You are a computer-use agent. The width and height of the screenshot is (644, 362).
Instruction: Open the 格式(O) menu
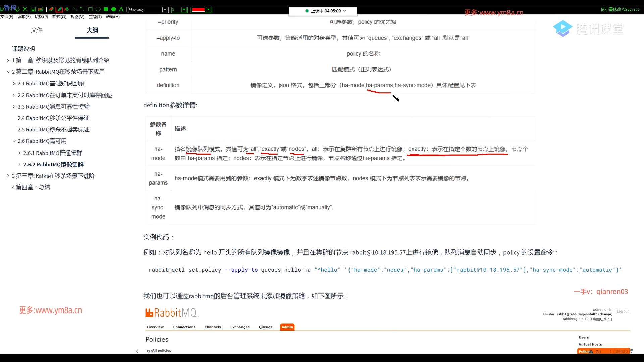click(x=59, y=17)
